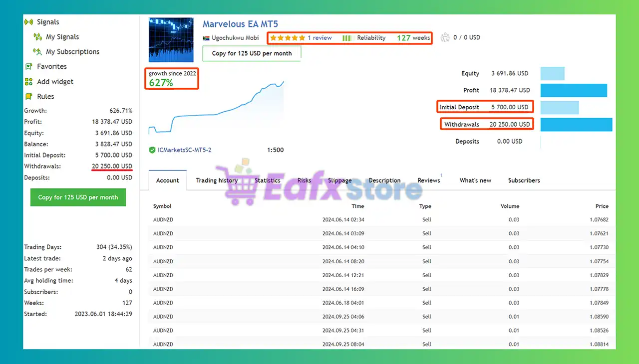This screenshot has width=639, height=364.
Task: Open the Marvelous EA MT5 title link
Action: click(240, 24)
